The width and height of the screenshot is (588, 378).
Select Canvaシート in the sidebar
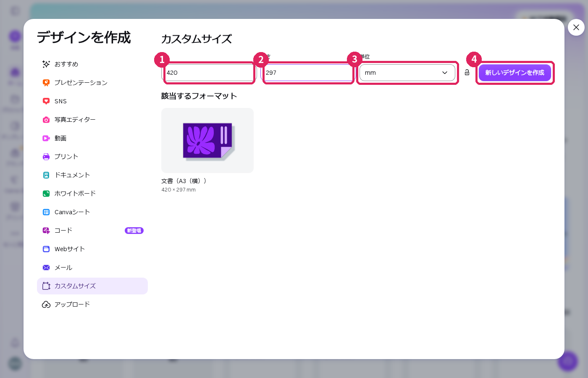(92, 212)
